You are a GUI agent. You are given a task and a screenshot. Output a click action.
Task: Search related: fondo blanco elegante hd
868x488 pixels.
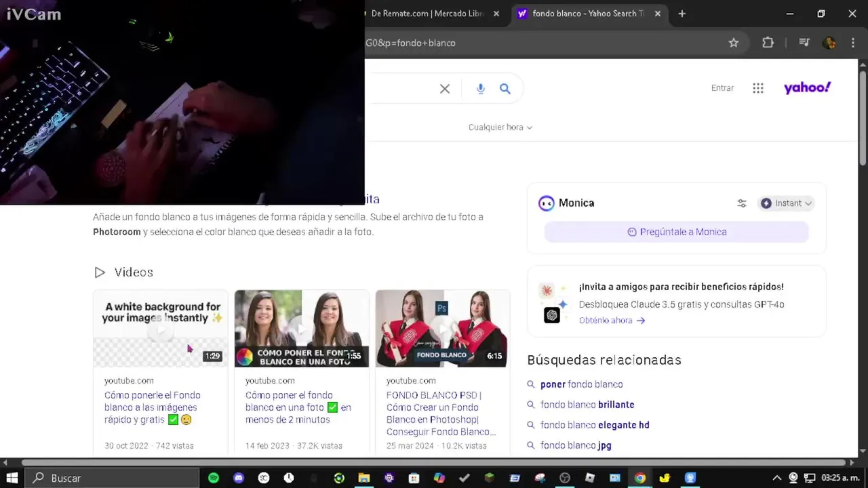click(x=595, y=425)
